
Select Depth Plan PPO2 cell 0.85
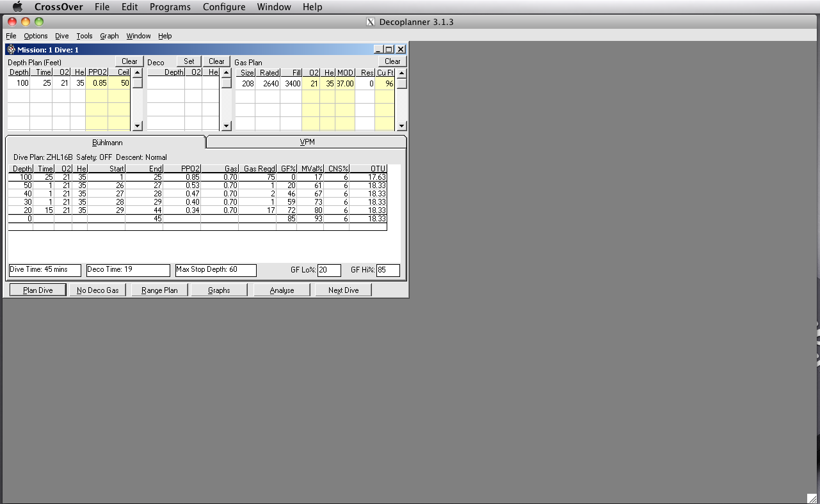click(x=97, y=83)
